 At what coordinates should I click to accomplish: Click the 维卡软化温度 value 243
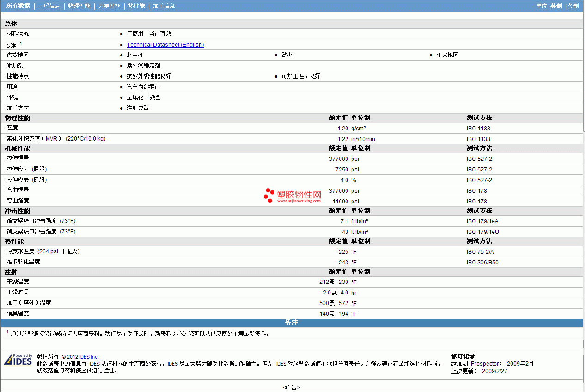[x=343, y=263]
